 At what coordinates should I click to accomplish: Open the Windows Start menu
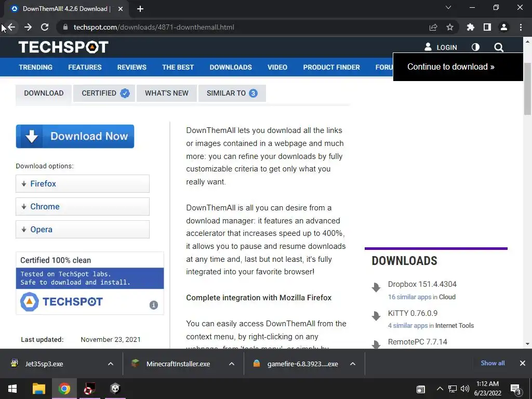point(12,389)
